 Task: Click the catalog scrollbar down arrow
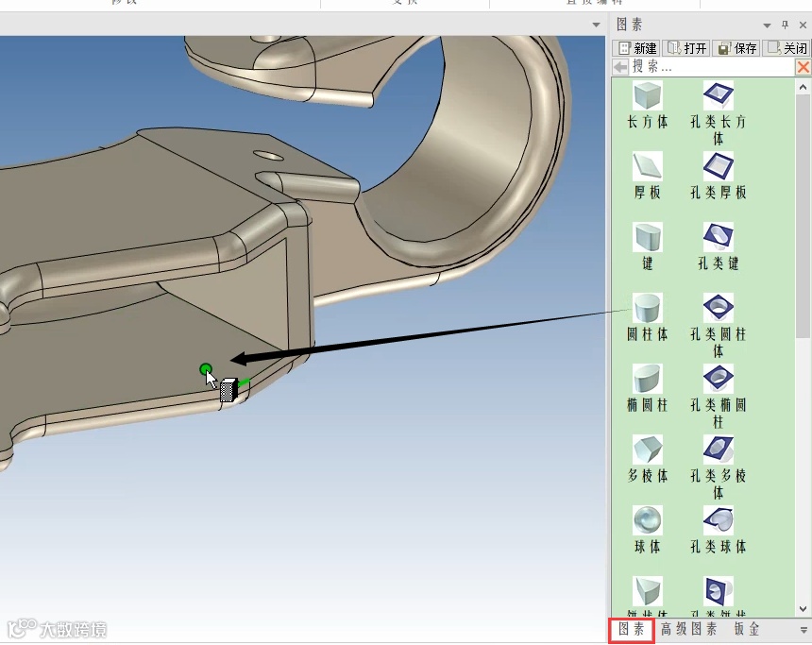(803, 609)
